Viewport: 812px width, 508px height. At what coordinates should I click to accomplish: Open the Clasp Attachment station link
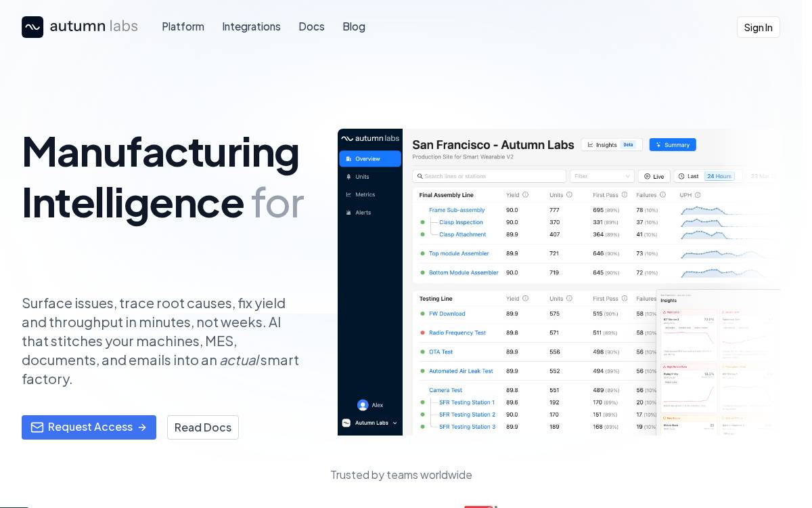point(463,234)
